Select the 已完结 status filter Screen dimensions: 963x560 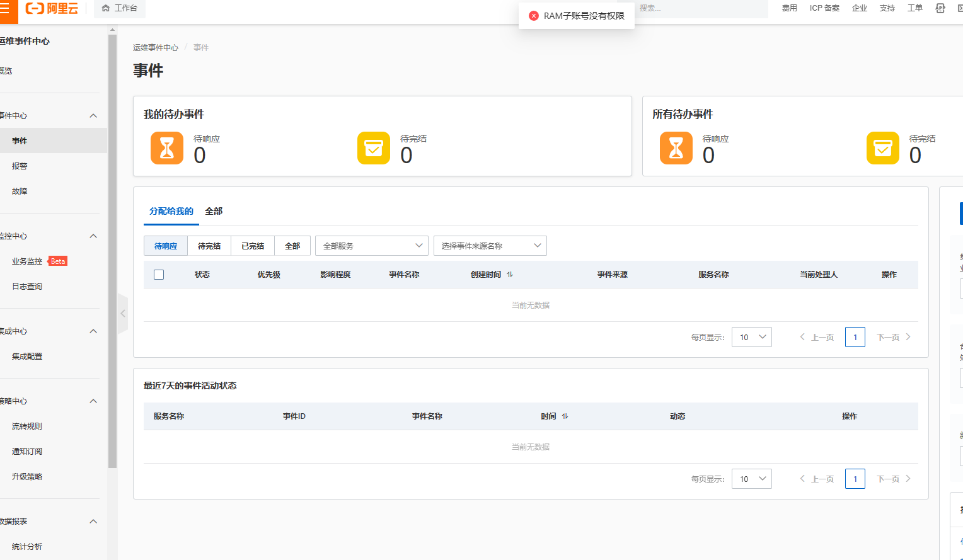(253, 246)
